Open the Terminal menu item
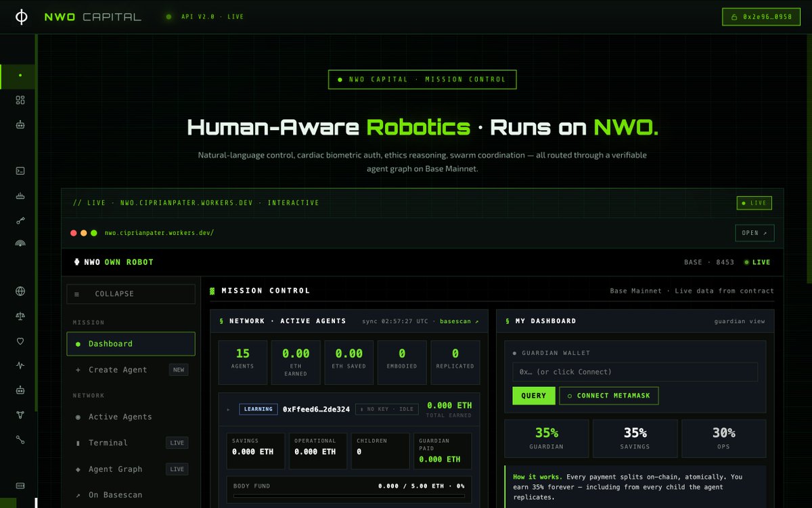 click(131, 443)
